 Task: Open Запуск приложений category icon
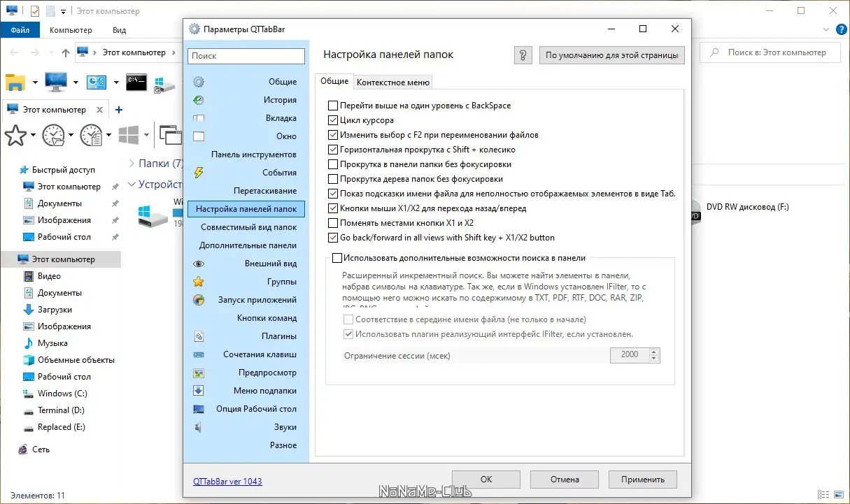click(199, 300)
